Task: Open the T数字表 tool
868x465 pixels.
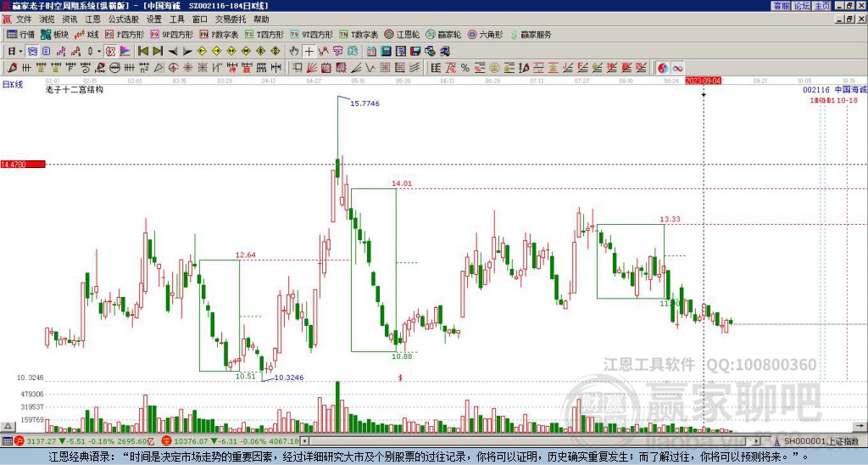Action: point(359,34)
